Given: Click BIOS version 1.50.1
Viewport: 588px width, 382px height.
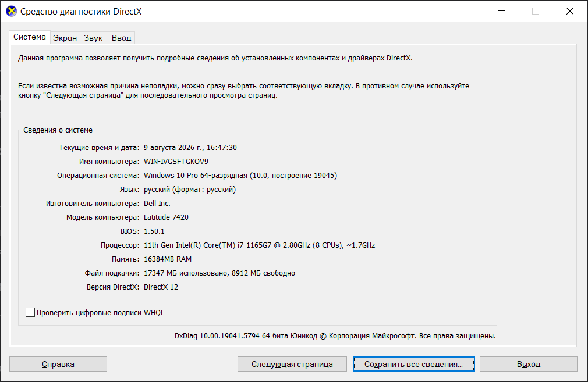Looking at the screenshot, I should [154, 231].
